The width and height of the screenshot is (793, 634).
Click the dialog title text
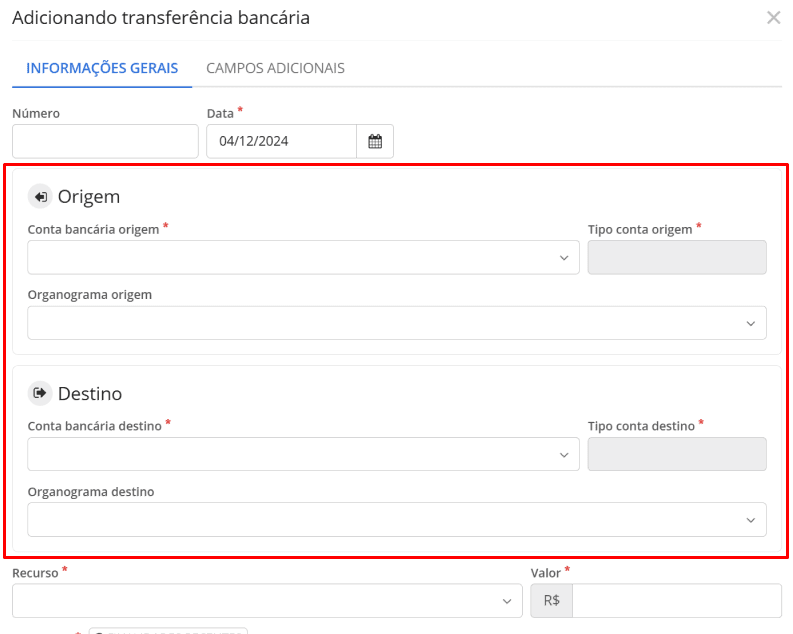pyautogui.click(x=161, y=18)
